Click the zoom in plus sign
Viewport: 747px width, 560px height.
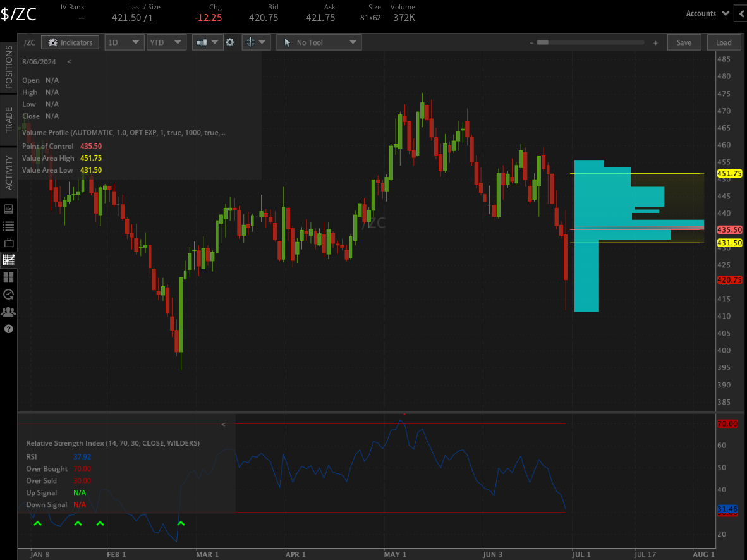(x=656, y=43)
